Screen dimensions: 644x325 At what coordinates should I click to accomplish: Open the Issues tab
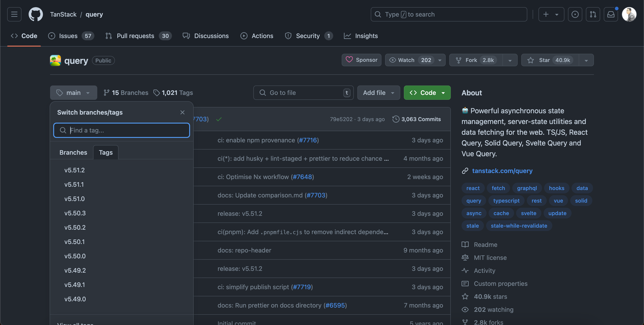click(x=71, y=36)
